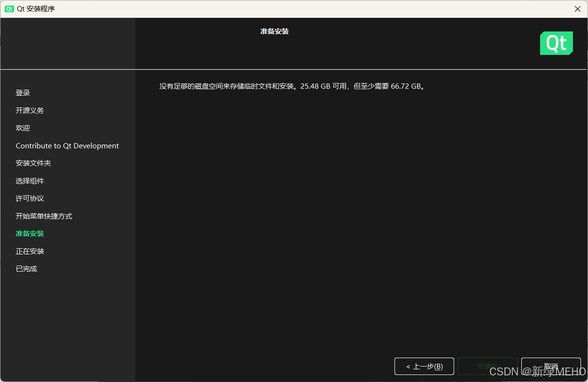The width and height of the screenshot is (588, 382).
Task: Click the 准备安装 page heading
Action: pos(274,31)
